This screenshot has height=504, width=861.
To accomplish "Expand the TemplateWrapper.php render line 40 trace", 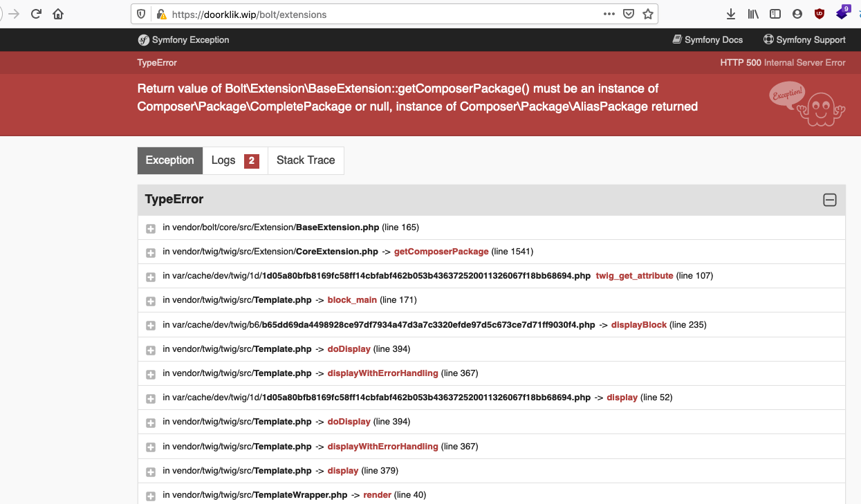I will point(151,496).
